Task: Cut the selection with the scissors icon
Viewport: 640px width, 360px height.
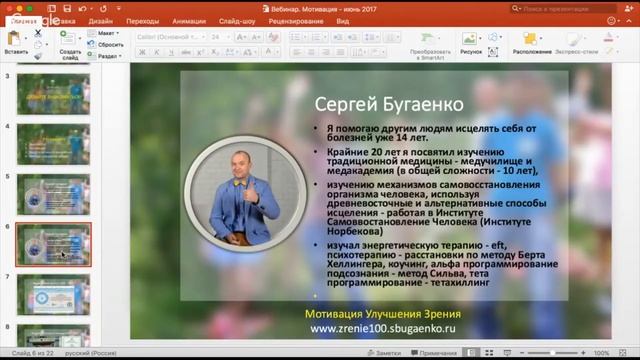Action: coord(38,33)
